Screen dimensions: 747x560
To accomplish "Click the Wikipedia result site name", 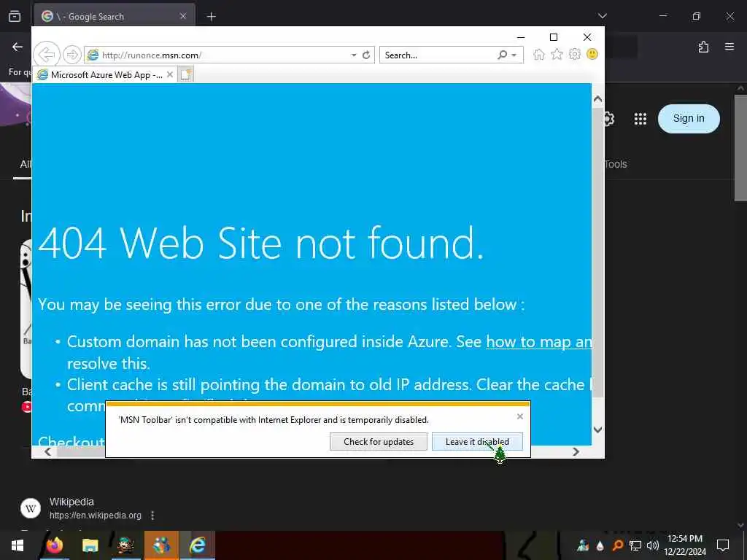I will click(x=71, y=502).
